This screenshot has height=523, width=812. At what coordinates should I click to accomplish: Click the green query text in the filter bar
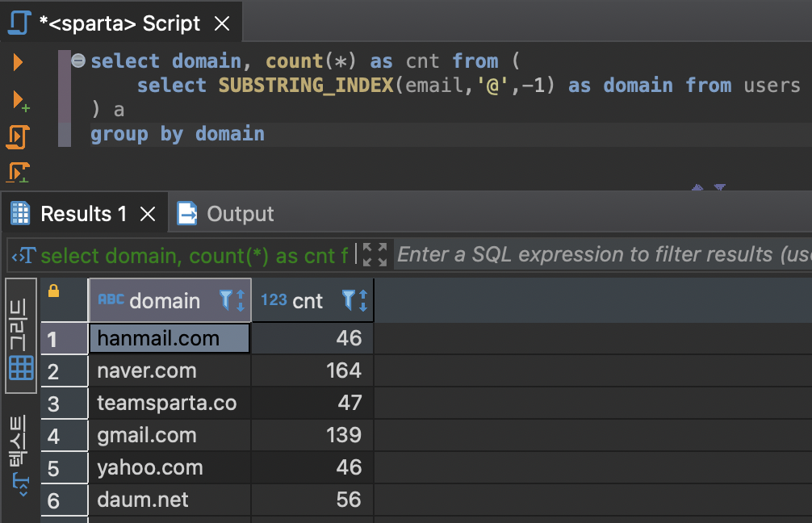coord(195,256)
